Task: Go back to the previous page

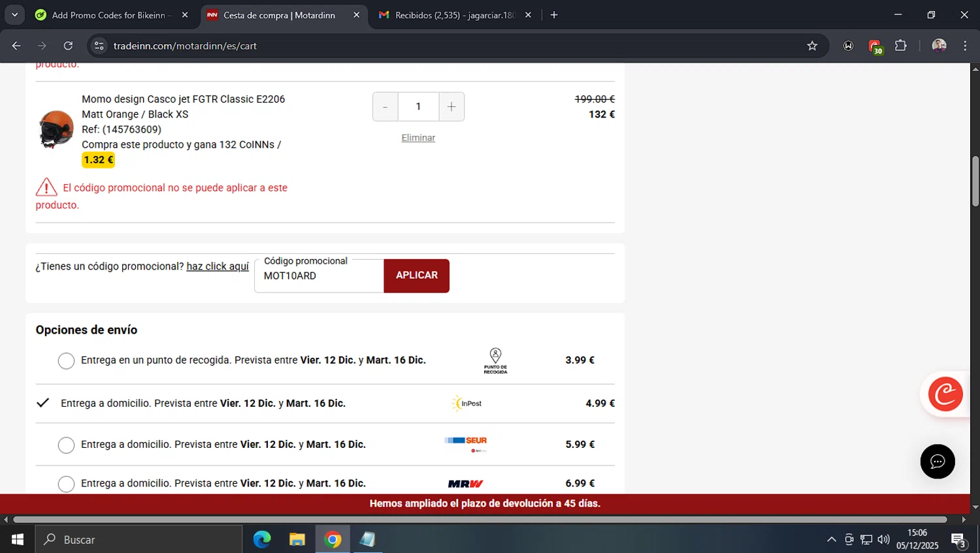Action: pyautogui.click(x=16, y=46)
